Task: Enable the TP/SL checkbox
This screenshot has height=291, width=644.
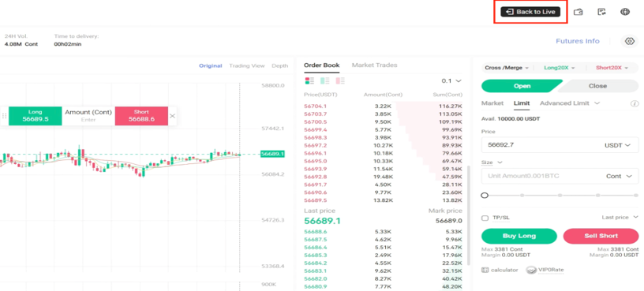Action: (485, 218)
